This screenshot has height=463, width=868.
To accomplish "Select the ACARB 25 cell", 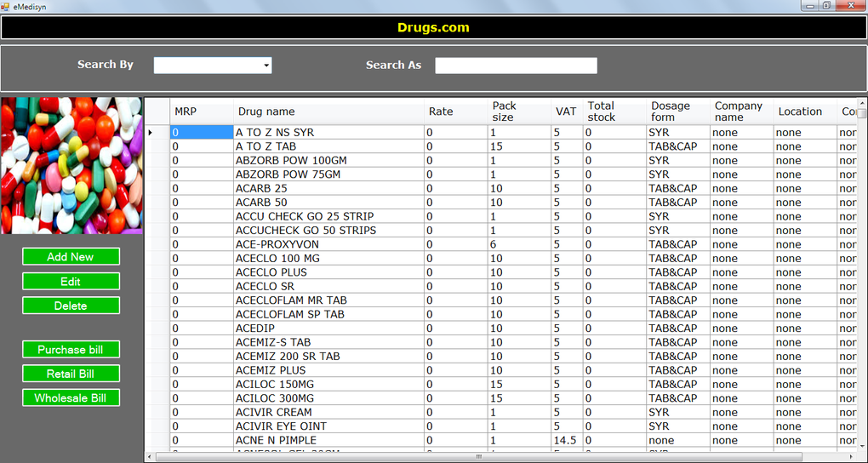I will tap(328, 188).
